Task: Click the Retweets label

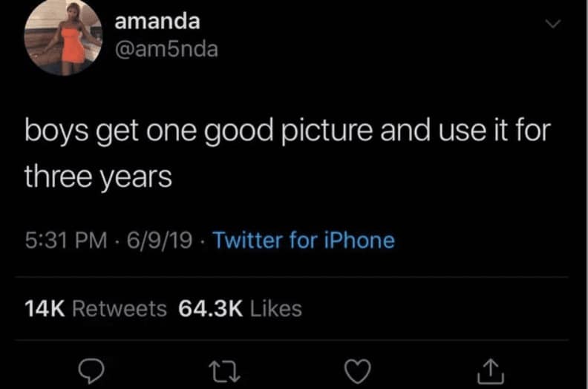Action: click(x=122, y=308)
